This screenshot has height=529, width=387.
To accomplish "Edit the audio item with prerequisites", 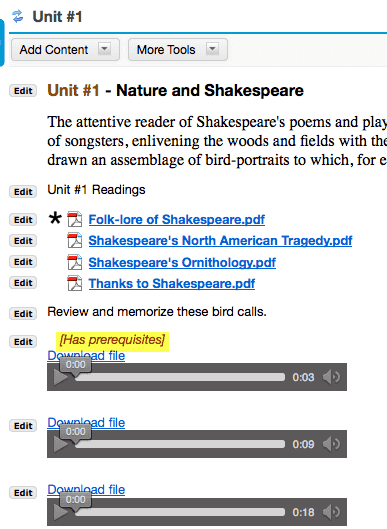I will tap(23, 342).
